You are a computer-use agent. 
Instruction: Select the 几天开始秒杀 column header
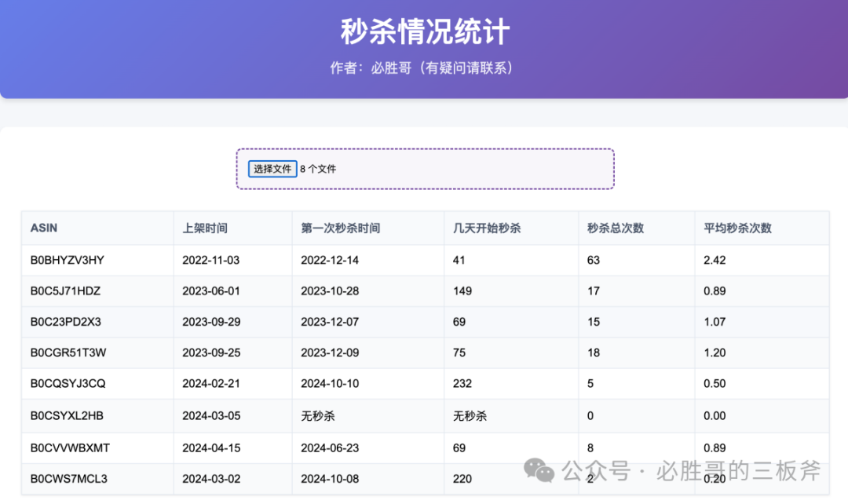(486, 228)
